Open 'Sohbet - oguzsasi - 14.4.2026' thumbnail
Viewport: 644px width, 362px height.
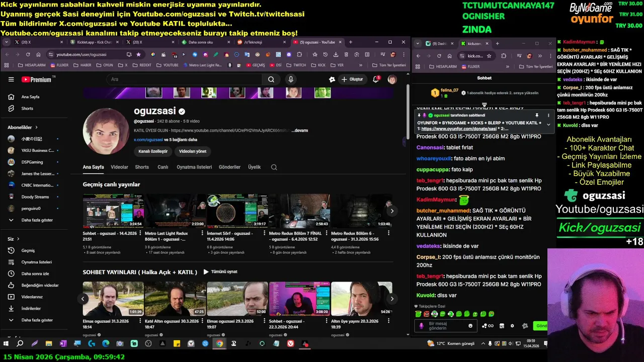click(x=113, y=211)
